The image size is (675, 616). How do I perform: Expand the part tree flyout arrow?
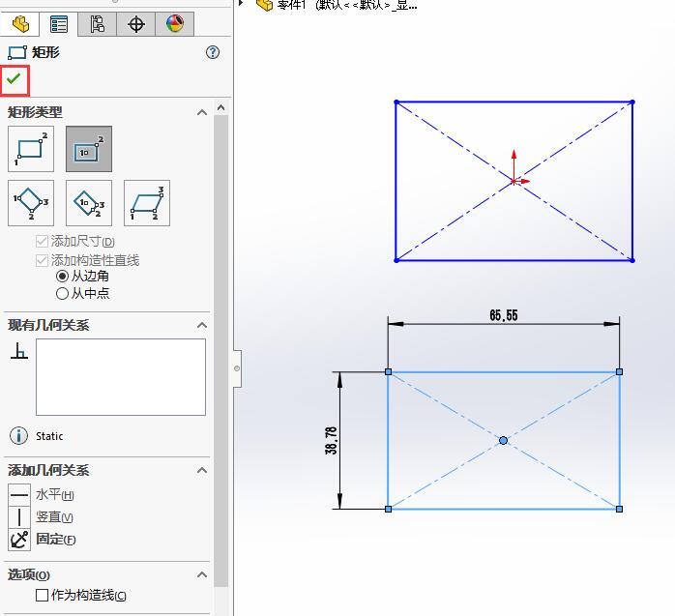(242, 4)
